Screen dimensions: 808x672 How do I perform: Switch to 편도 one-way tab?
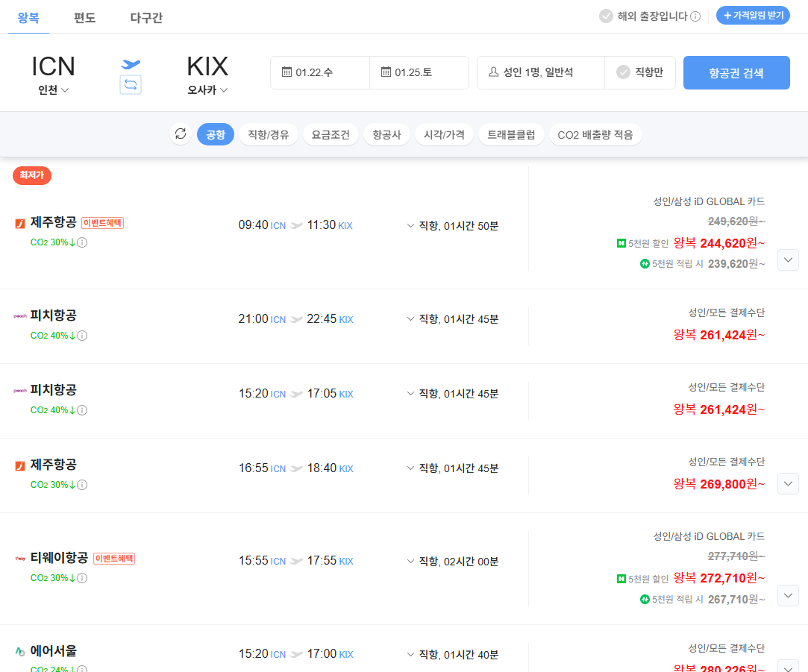coord(84,17)
